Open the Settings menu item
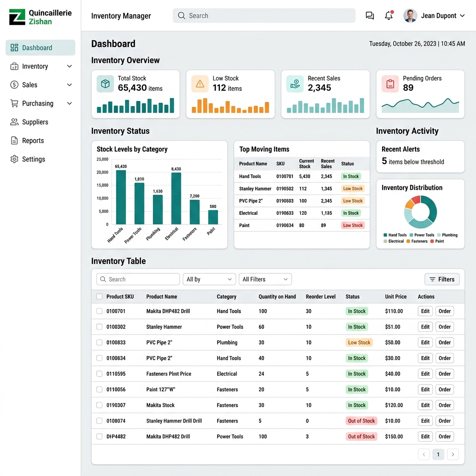This screenshot has width=476, height=476. (40, 159)
